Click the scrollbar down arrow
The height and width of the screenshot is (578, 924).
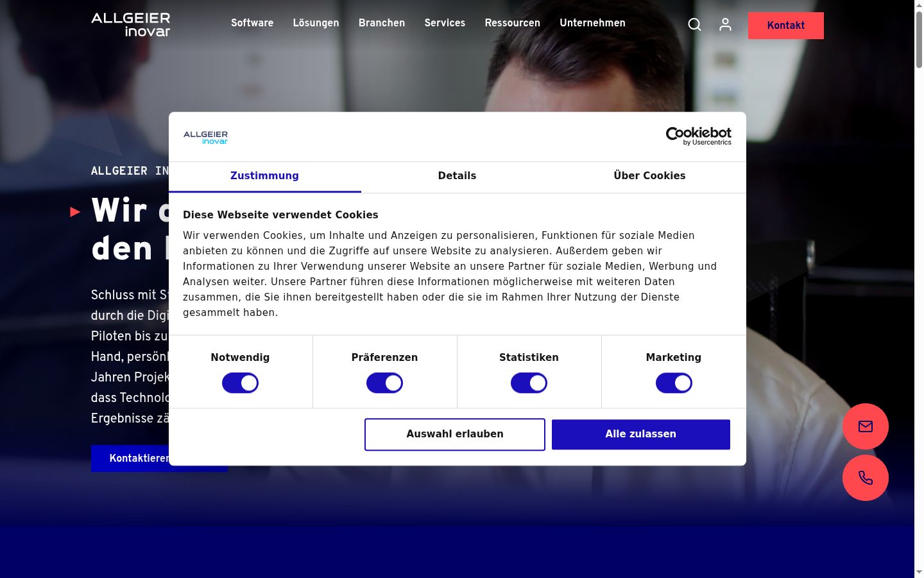pyautogui.click(x=919, y=572)
